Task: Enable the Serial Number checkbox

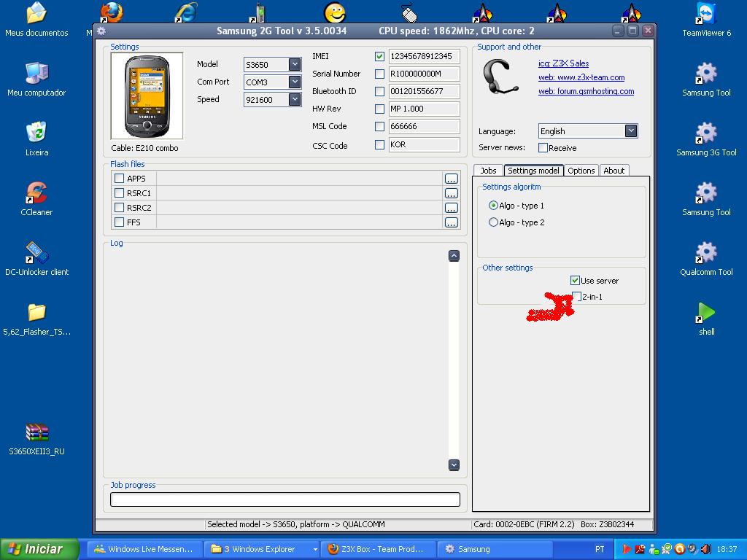Action: [379, 74]
